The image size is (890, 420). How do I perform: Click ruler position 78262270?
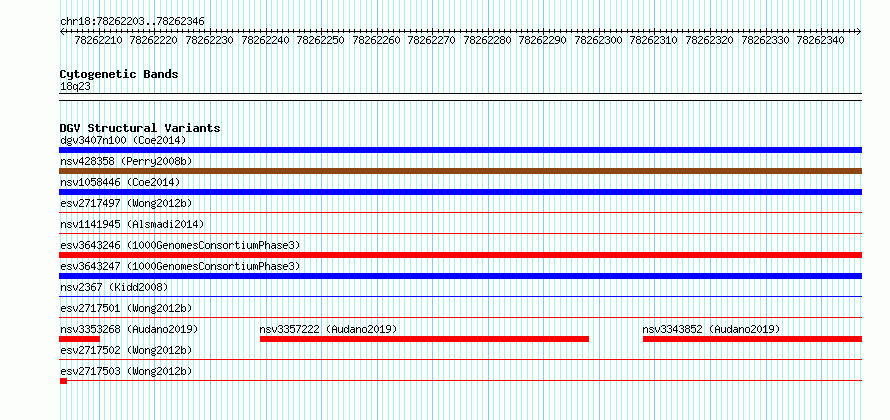[x=431, y=41]
